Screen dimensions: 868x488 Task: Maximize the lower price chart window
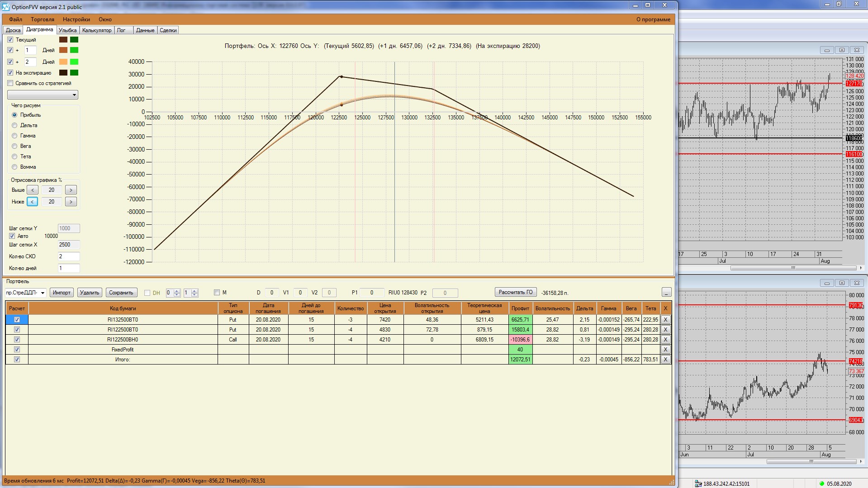842,283
